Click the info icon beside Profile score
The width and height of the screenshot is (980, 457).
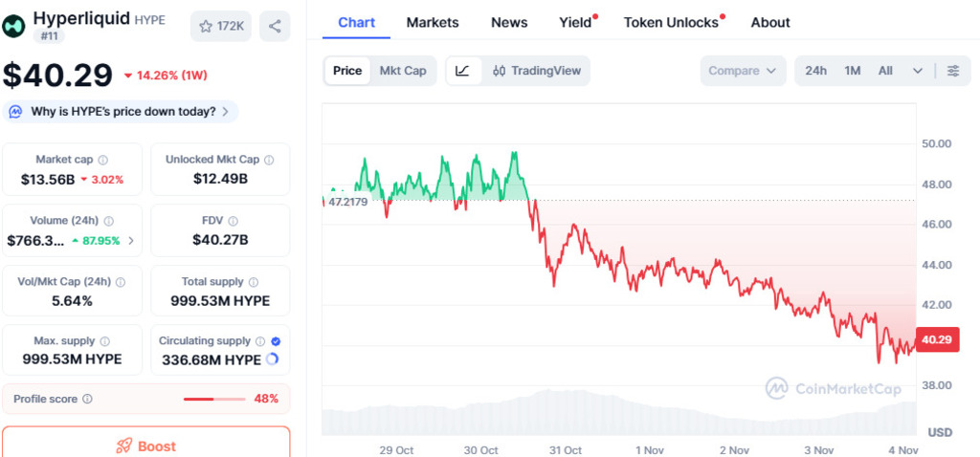(x=87, y=399)
